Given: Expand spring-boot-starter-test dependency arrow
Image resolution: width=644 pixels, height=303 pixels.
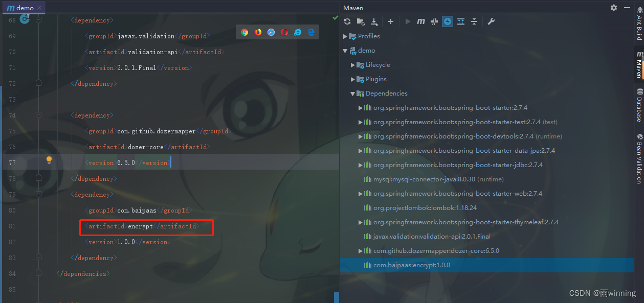Looking at the screenshot, I should (x=360, y=122).
